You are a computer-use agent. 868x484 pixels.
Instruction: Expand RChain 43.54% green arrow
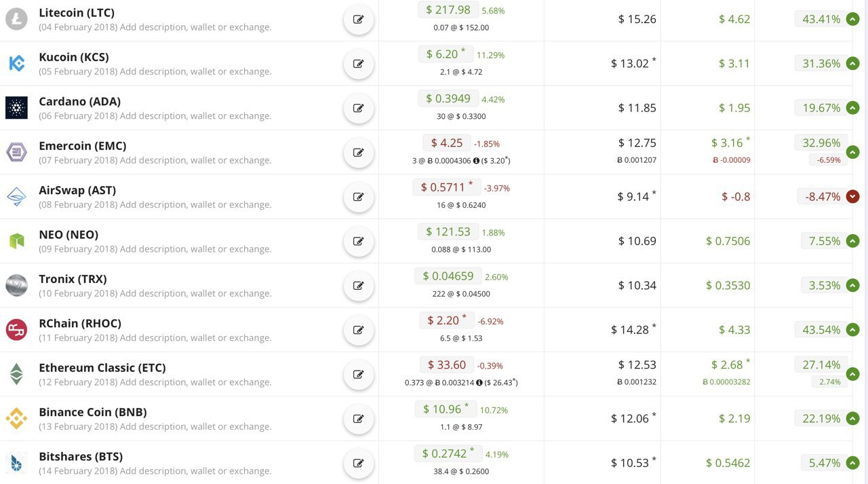tap(853, 330)
